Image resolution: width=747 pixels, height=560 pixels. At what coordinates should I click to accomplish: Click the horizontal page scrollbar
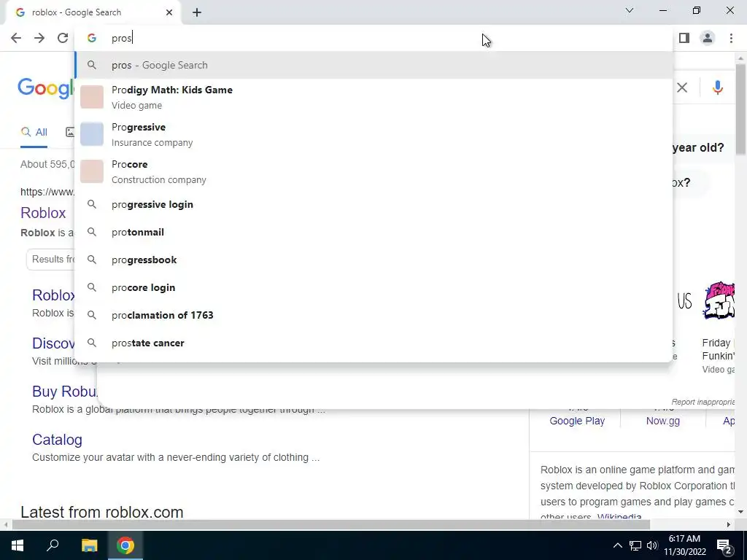(x=330, y=525)
